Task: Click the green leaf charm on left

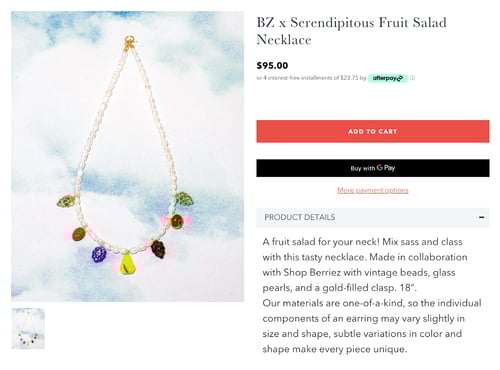Action: 66,201
